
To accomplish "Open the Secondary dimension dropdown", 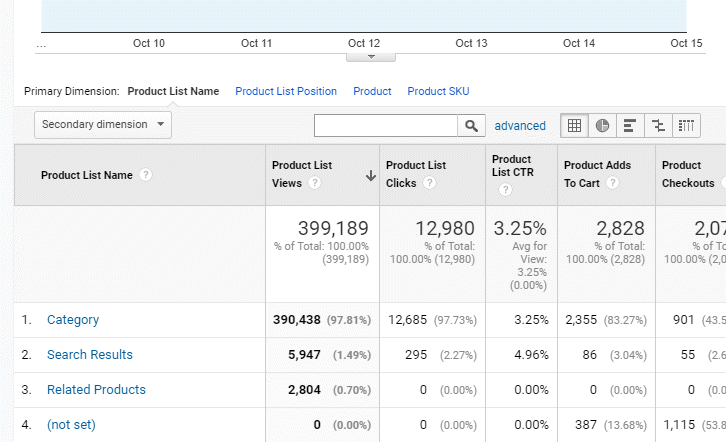I will click(103, 125).
